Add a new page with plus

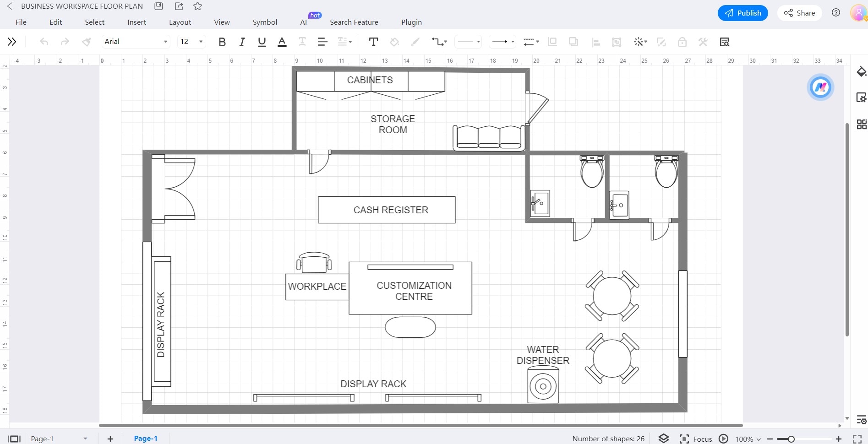click(110, 439)
